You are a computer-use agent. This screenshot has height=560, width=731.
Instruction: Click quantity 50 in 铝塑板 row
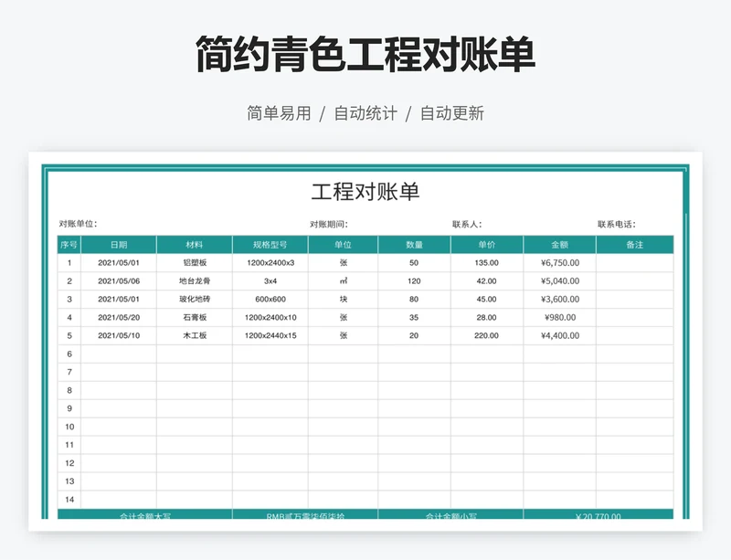click(x=414, y=263)
